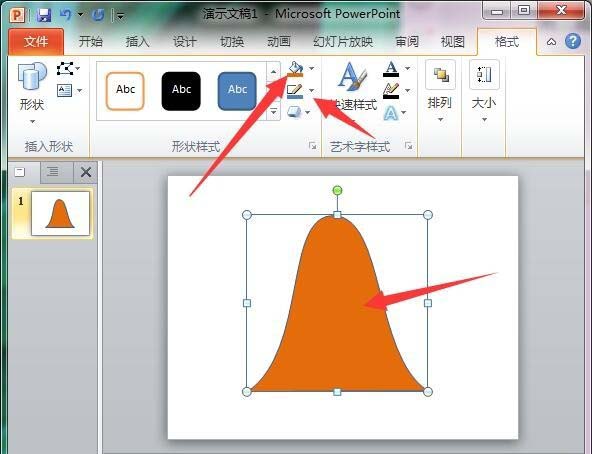Save the presentation with the floppy disk icon

(x=44, y=14)
